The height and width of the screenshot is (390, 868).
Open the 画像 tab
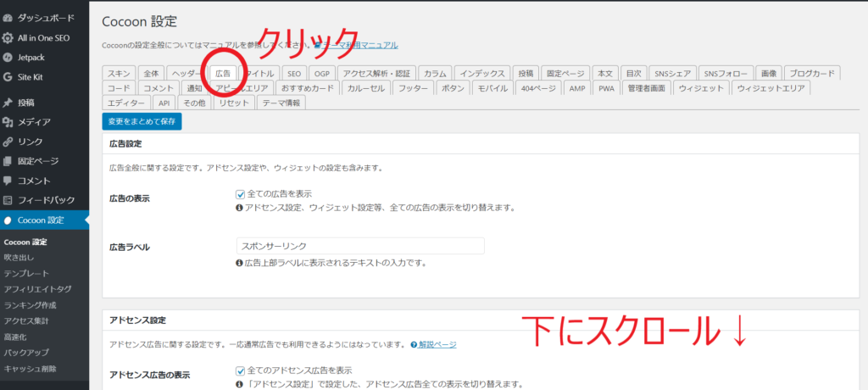768,74
